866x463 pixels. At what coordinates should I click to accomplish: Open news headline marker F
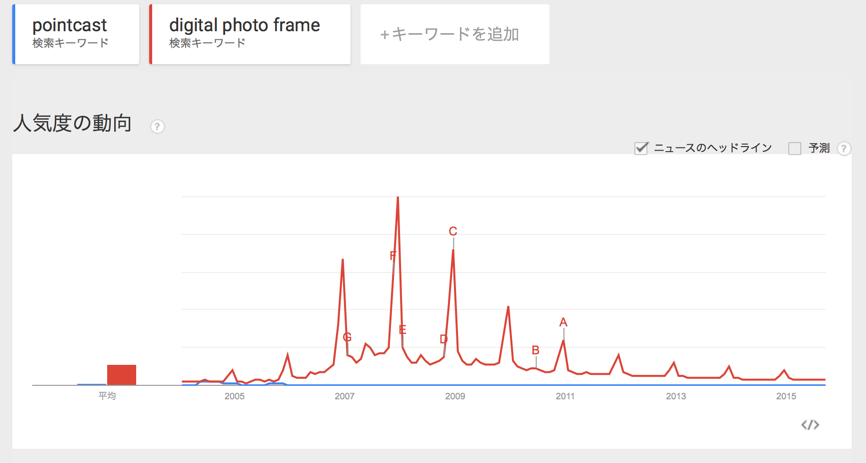[x=393, y=256]
